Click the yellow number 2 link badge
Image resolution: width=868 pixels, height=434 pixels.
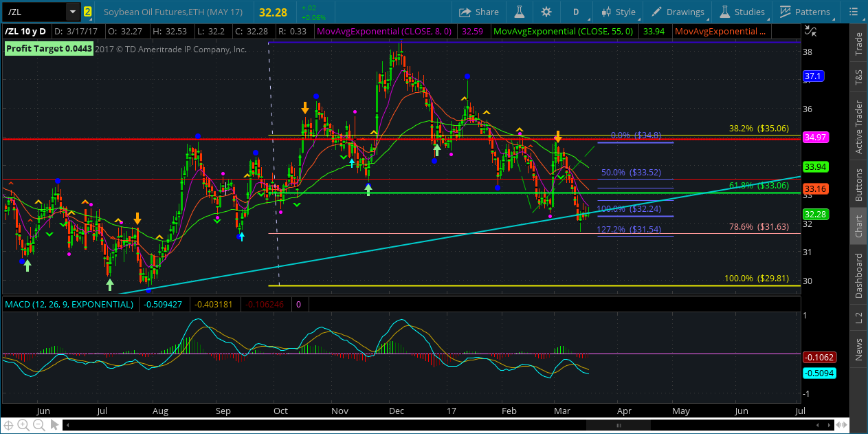pos(88,12)
